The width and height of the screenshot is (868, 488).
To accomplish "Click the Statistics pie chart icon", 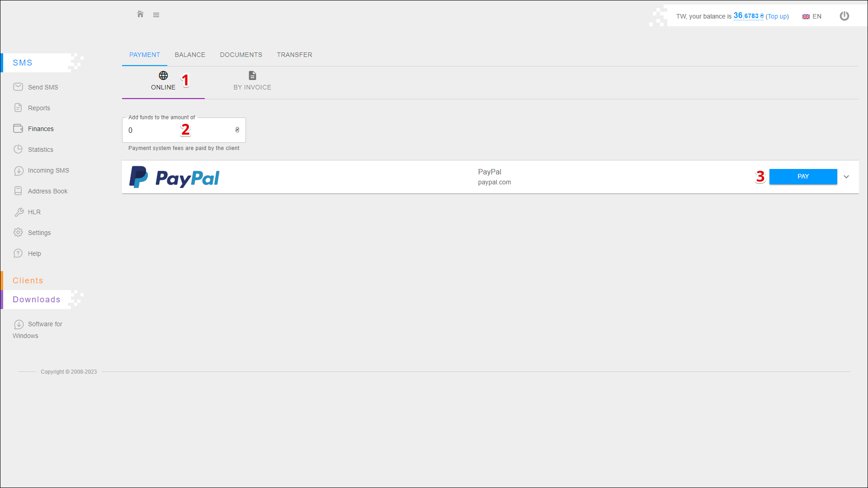I will [18, 149].
